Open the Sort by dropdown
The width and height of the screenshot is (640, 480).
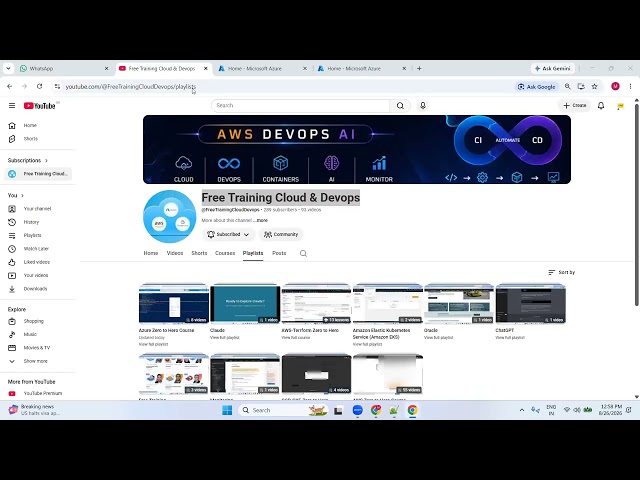click(561, 272)
